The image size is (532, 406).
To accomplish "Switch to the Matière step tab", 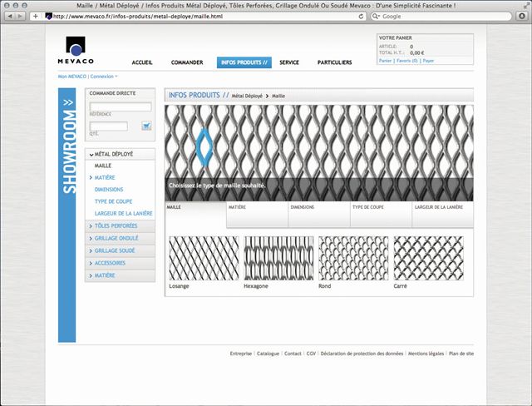I will 257,215.
